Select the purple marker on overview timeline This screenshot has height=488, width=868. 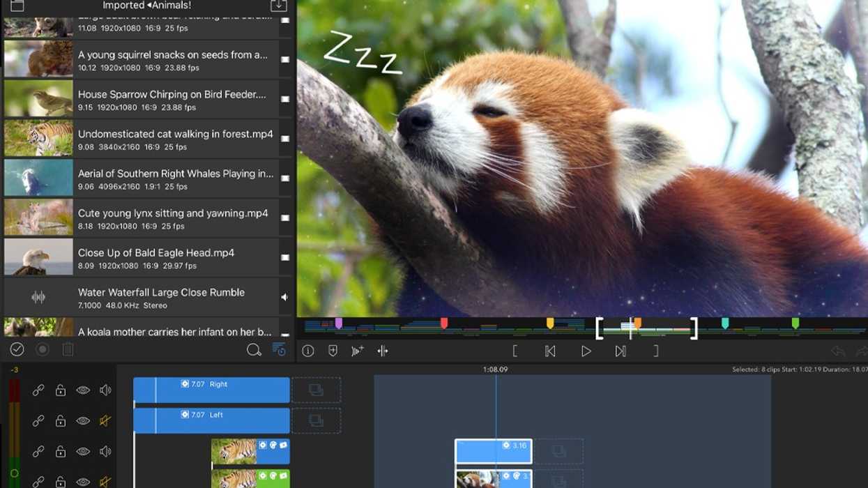point(339,323)
